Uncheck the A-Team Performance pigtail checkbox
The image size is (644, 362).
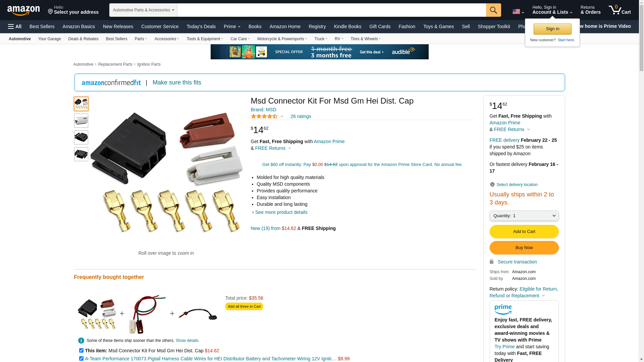pyautogui.click(x=81, y=359)
